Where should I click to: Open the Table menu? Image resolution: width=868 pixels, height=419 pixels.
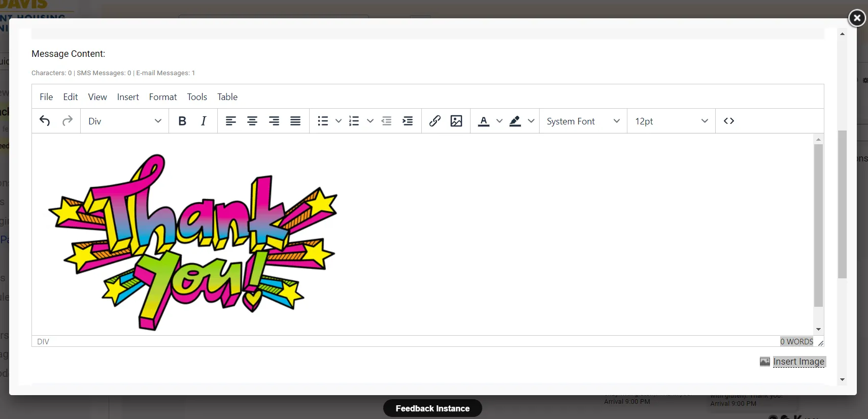227,97
